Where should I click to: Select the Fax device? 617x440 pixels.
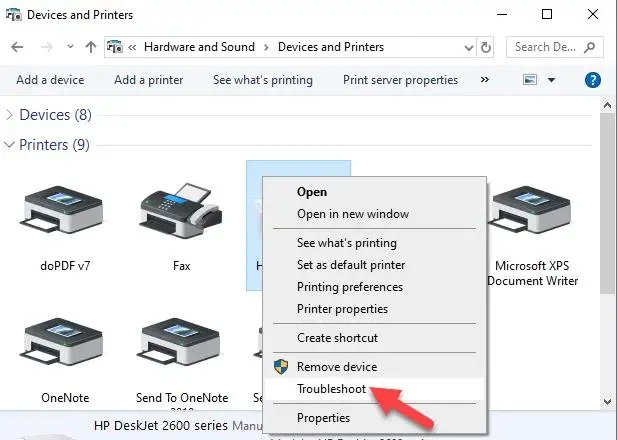coord(181,227)
